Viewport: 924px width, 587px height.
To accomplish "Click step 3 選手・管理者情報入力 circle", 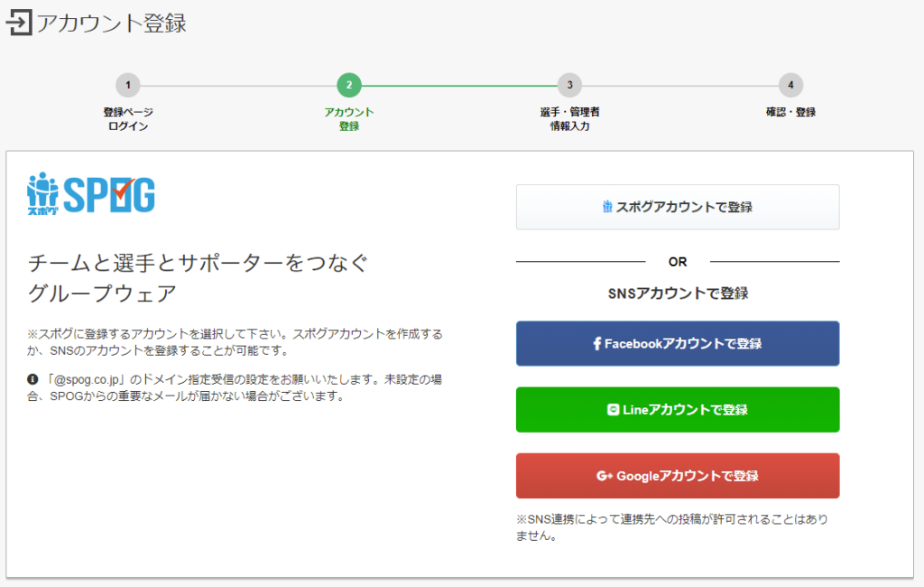I will (571, 84).
